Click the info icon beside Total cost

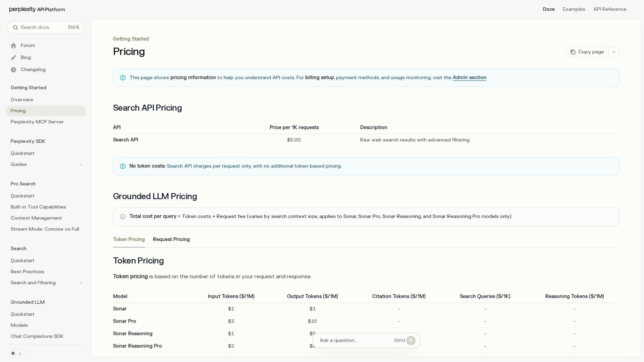123,217
